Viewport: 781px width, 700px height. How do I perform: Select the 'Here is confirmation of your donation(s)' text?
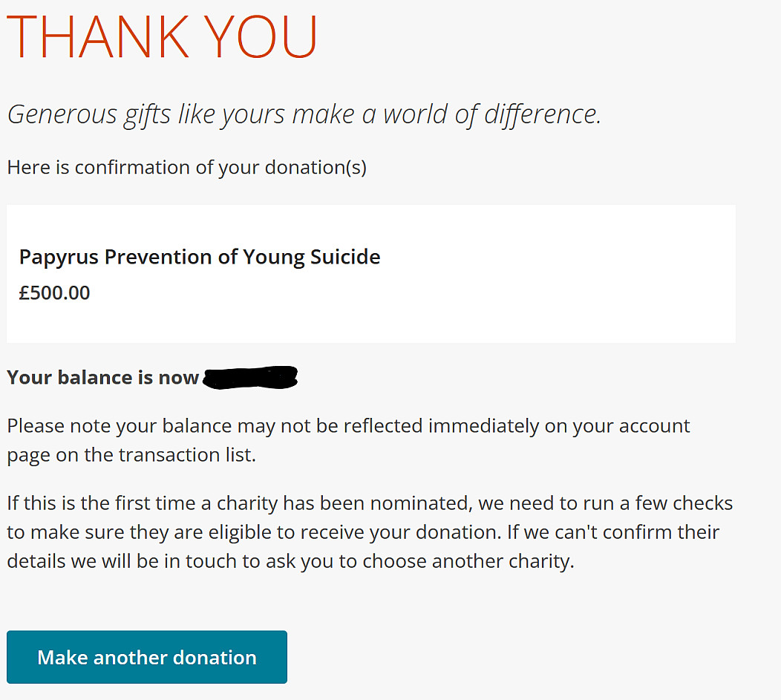coord(186,167)
